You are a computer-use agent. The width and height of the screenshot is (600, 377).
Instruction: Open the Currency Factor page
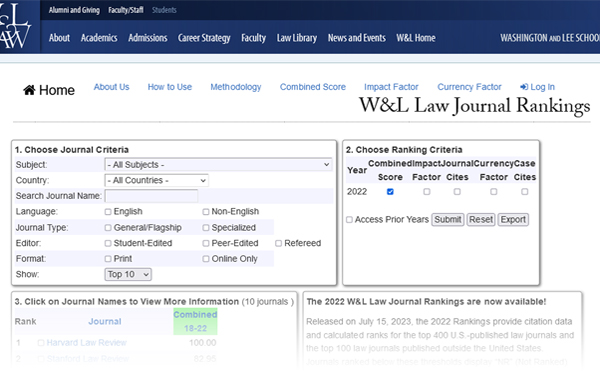469,87
